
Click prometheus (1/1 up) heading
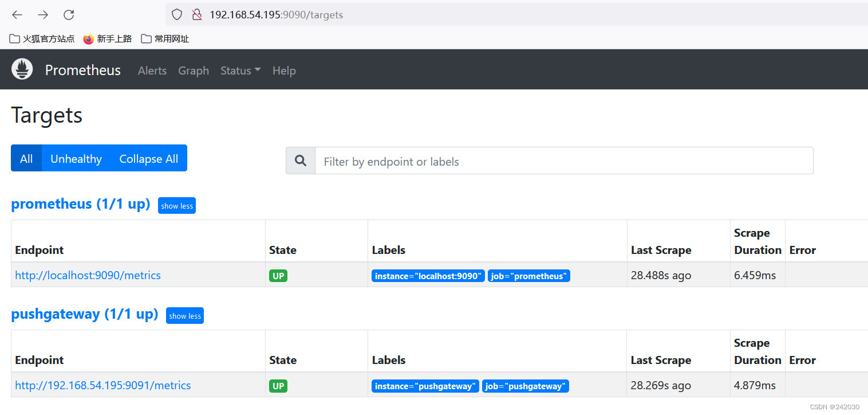point(81,203)
